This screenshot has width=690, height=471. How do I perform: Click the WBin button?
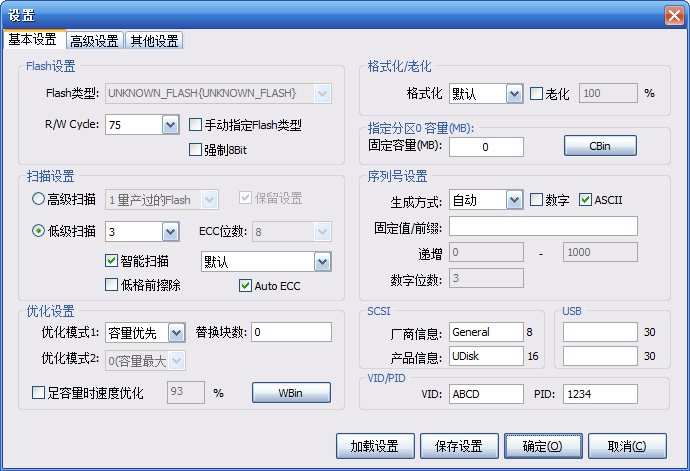coord(291,393)
